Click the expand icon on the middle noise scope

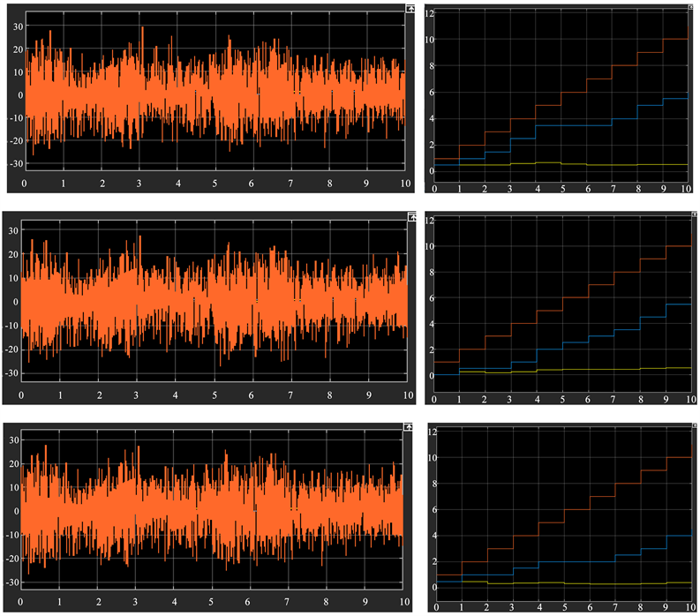410,216
